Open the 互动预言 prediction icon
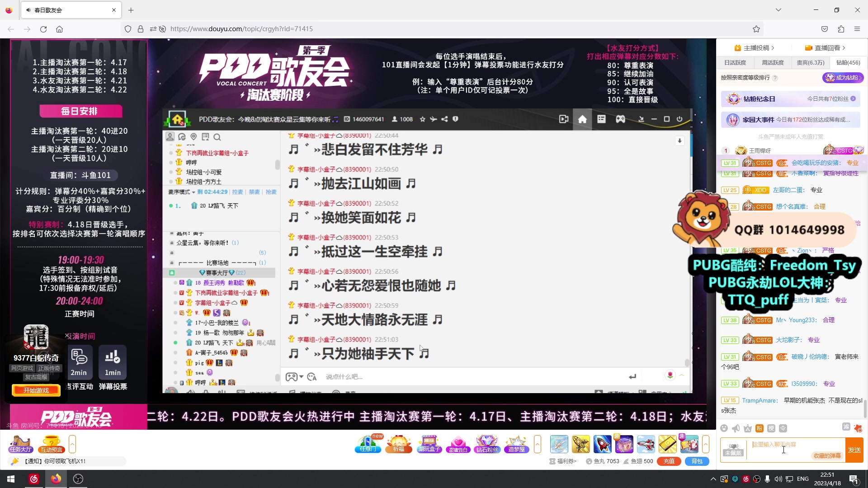Screen dimensions: 868x488 pyautogui.click(x=52, y=444)
